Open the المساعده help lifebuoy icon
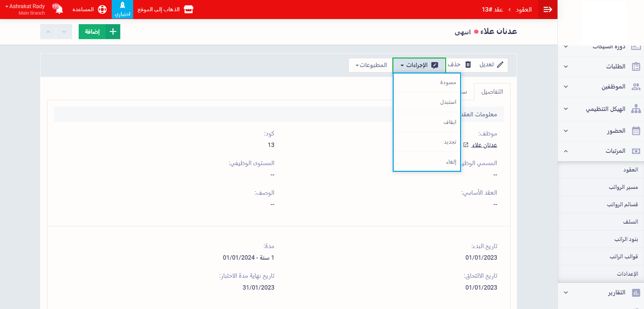The height and width of the screenshot is (309, 644). 102,10
